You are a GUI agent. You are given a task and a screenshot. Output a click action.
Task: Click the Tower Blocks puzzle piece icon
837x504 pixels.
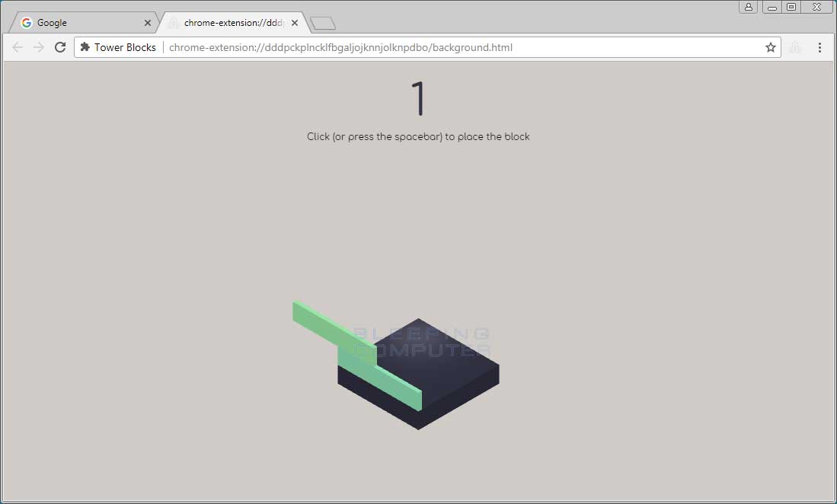coord(84,47)
